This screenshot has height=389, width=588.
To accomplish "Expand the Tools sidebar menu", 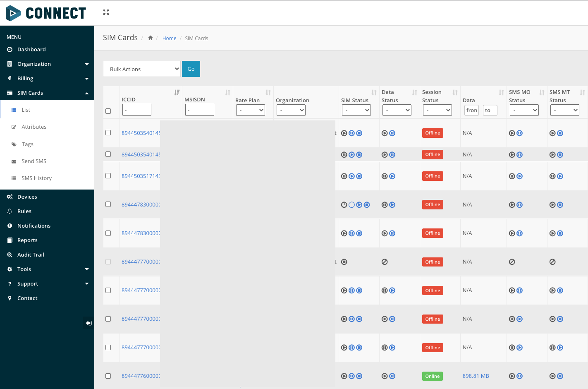I will click(47, 269).
